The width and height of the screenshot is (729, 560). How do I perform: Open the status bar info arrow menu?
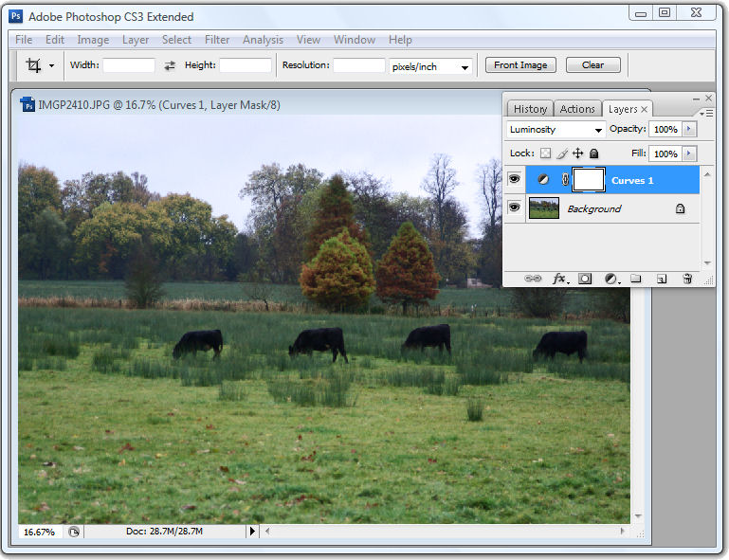click(x=252, y=531)
